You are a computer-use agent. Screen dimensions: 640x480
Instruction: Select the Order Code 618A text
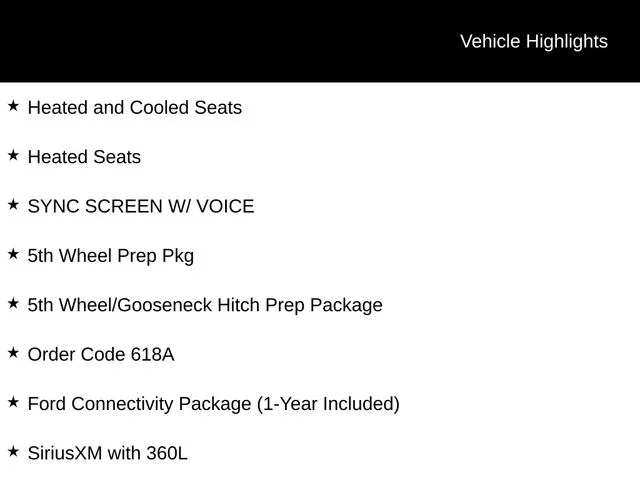pos(101,354)
